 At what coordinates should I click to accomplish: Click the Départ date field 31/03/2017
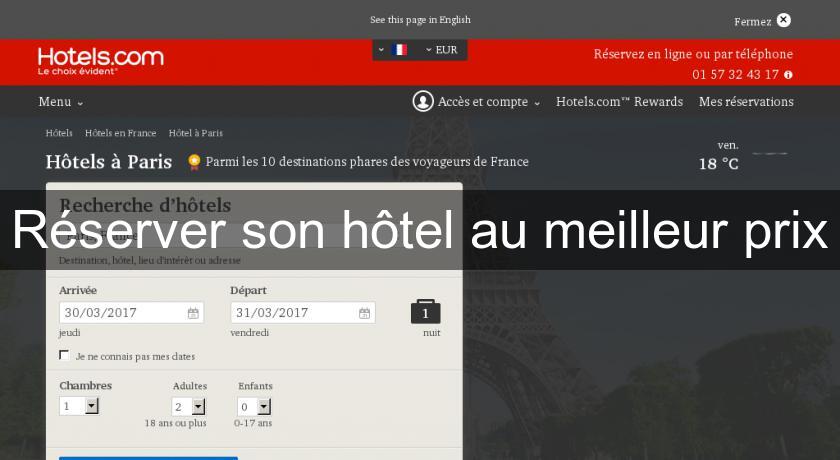(x=303, y=313)
